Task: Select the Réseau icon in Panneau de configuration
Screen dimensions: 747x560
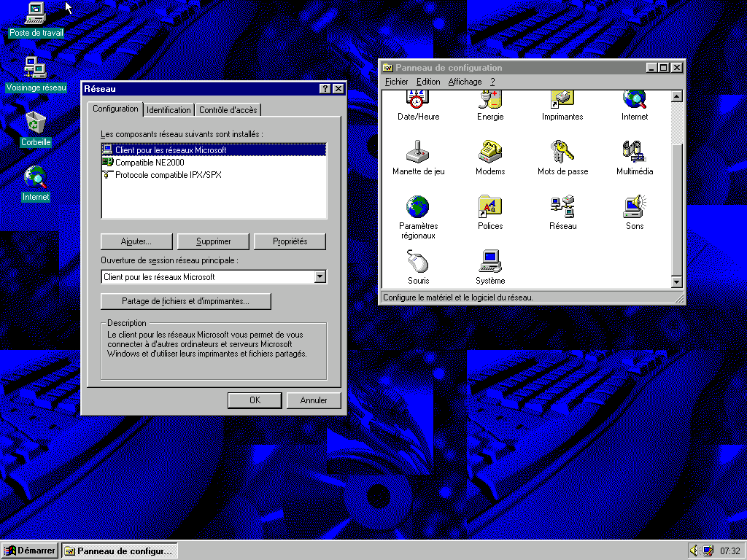Action: [x=562, y=206]
